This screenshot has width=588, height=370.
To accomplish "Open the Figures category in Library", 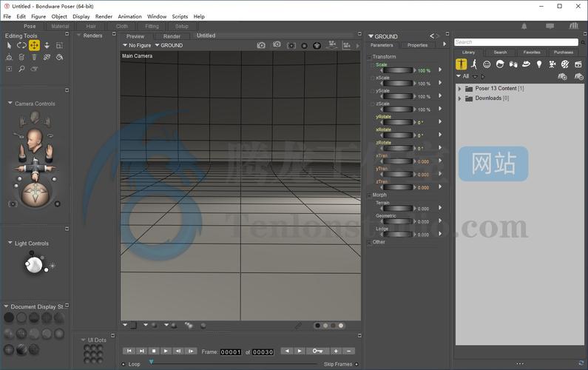I will click(462, 64).
